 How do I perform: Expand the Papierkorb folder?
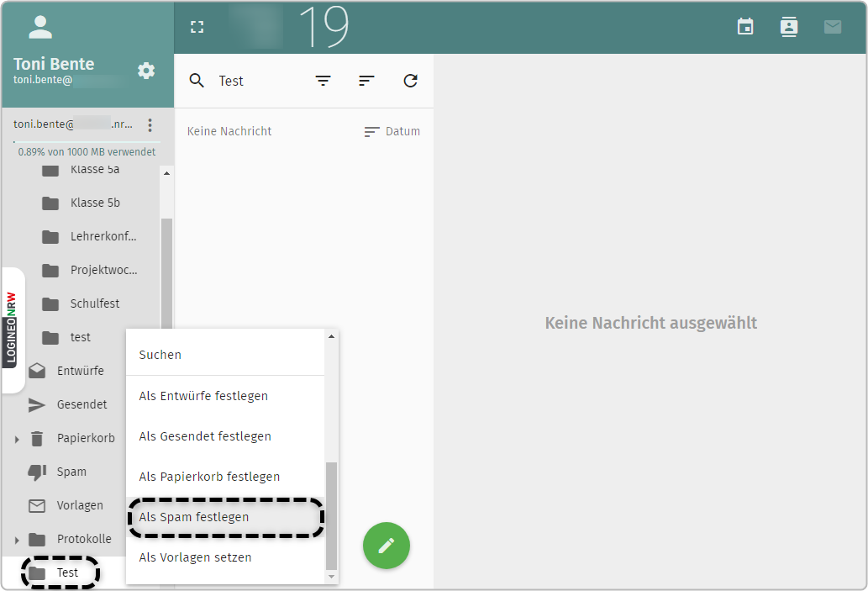pos(17,438)
